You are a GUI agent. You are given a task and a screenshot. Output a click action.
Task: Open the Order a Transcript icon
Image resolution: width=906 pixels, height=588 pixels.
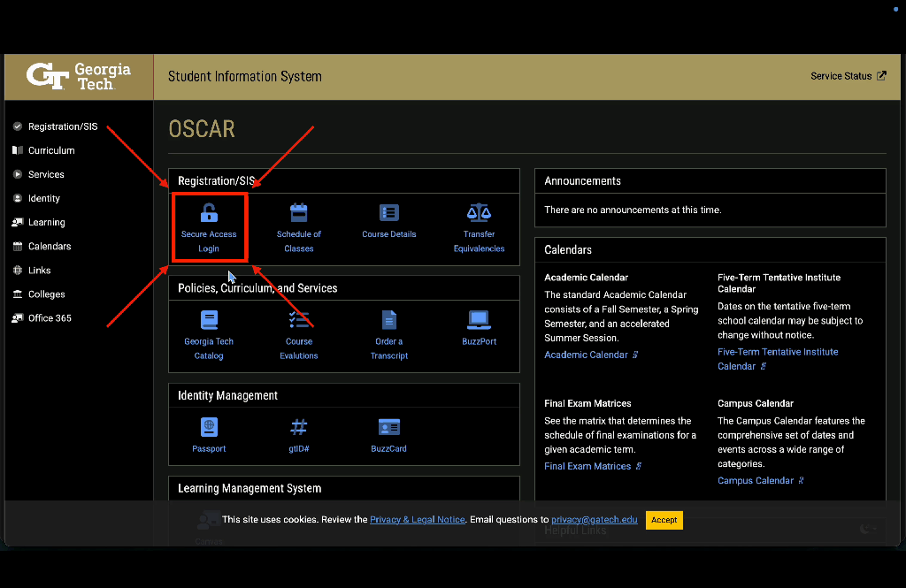click(x=389, y=320)
